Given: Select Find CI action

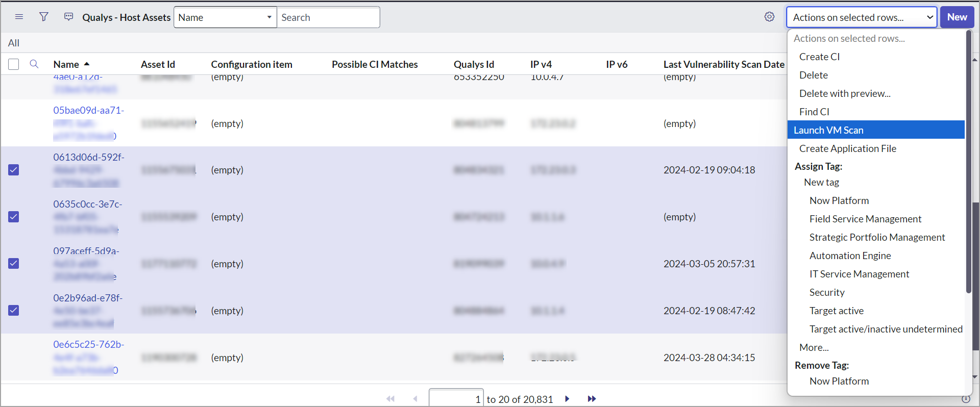Looking at the screenshot, I should tap(814, 112).
